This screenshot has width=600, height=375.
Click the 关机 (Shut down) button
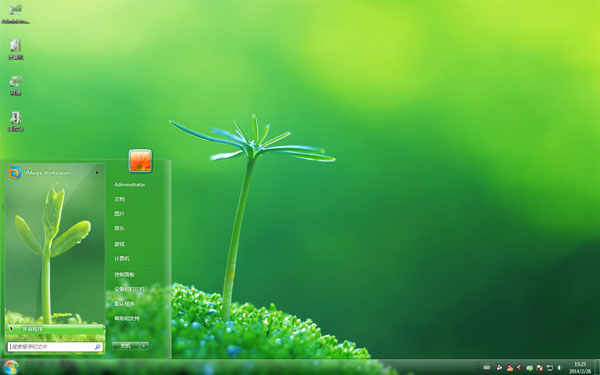pos(126,346)
